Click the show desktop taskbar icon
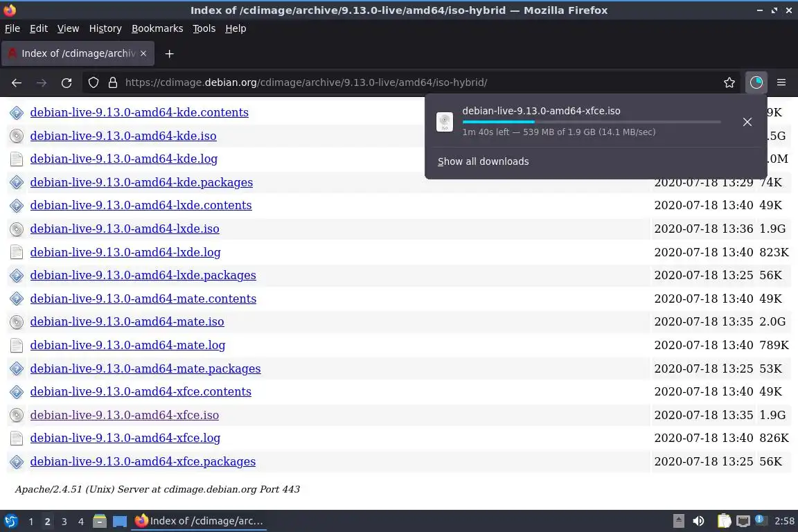798x532 pixels. pyautogui.click(x=120, y=522)
